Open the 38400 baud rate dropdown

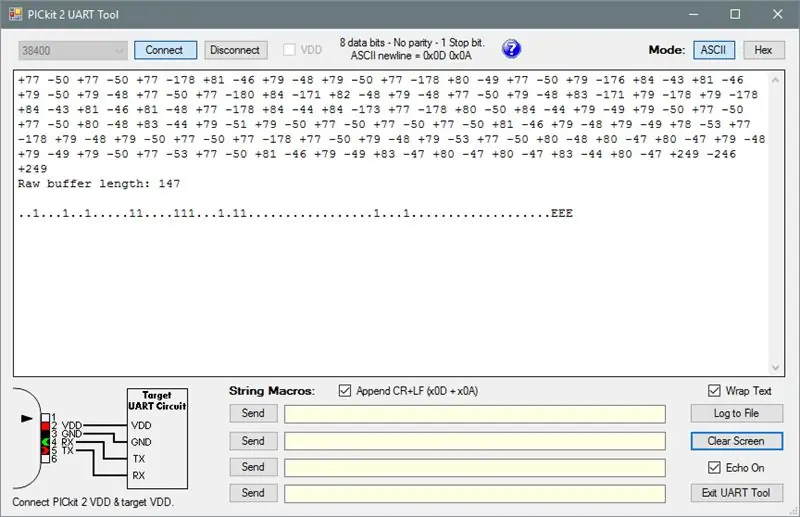point(73,51)
